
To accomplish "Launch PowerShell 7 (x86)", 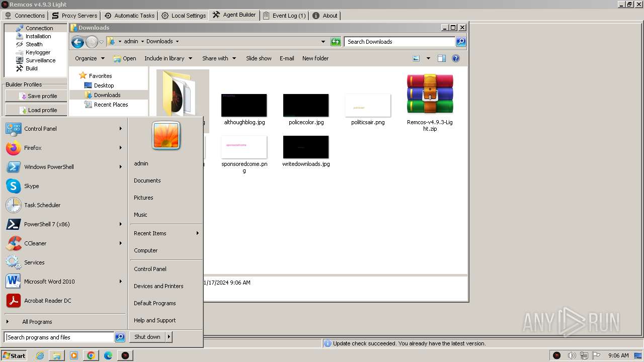I will click(x=64, y=224).
